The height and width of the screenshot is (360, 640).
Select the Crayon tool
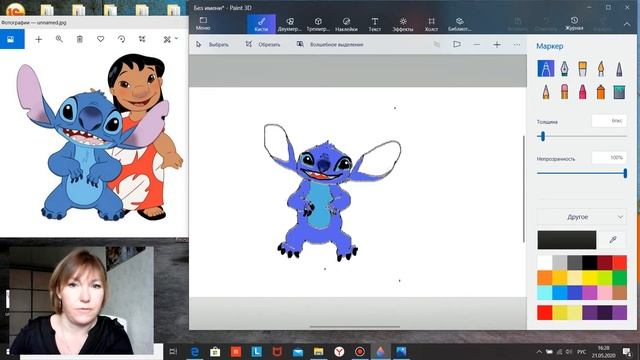582,92
